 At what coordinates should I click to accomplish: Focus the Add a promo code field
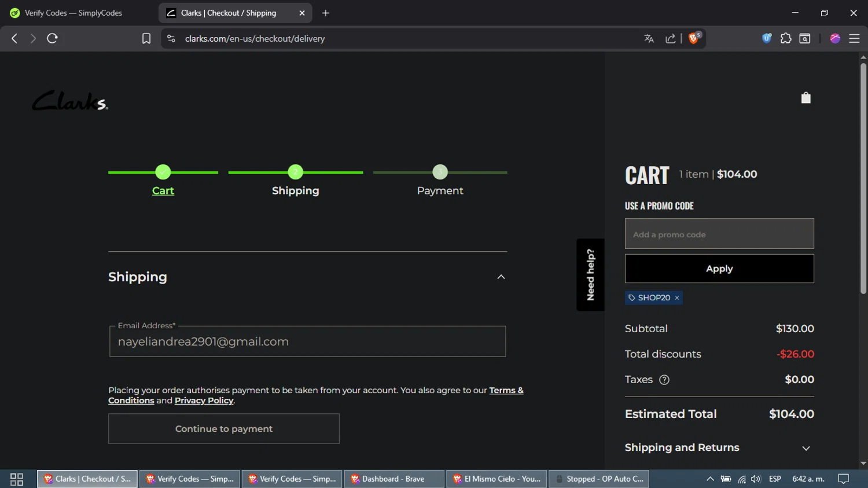click(719, 234)
